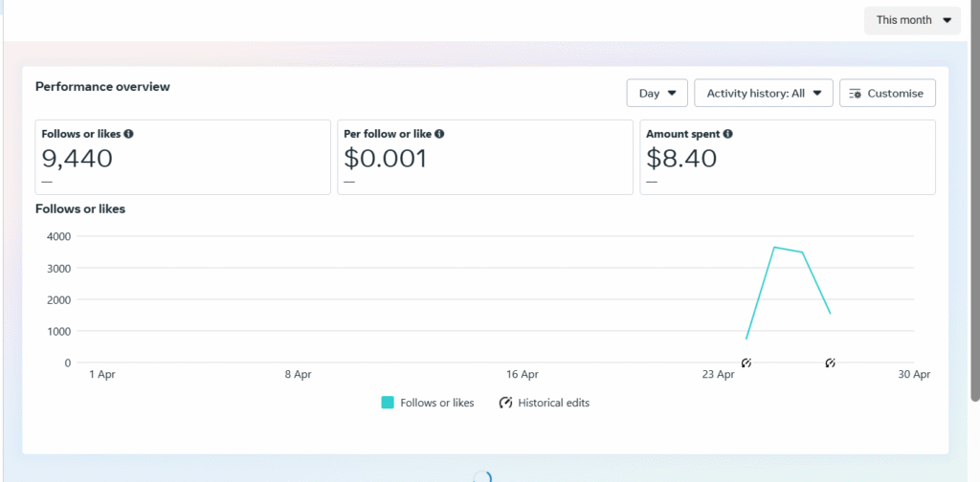Select the Follows or likes 9,440 metric card

tap(182, 157)
